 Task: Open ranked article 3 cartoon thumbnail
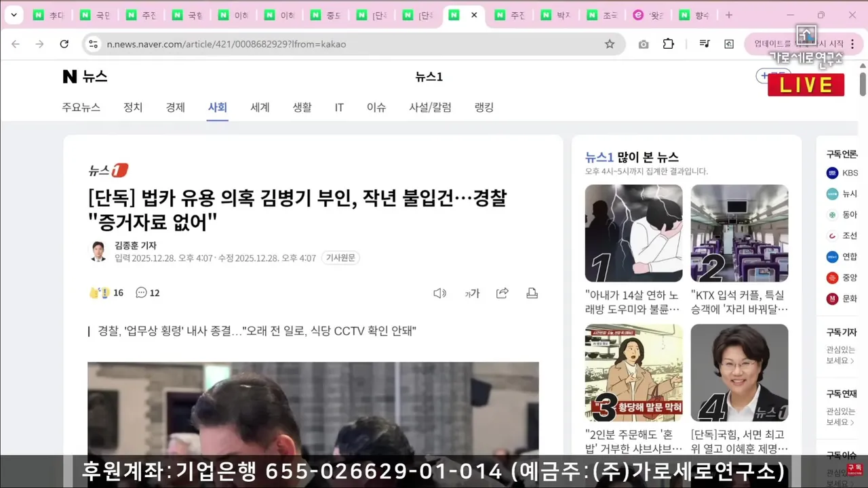634,373
